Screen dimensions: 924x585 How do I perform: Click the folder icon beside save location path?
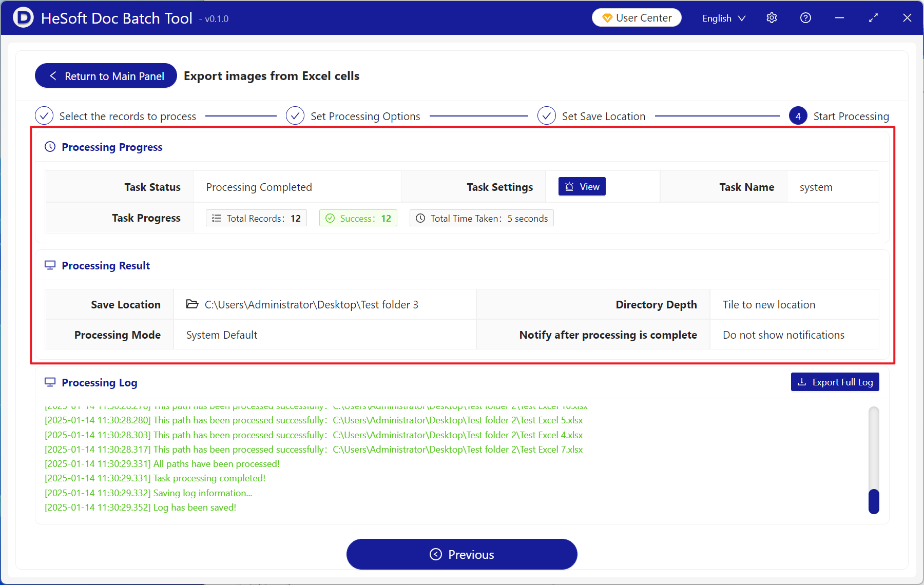click(x=192, y=304)
